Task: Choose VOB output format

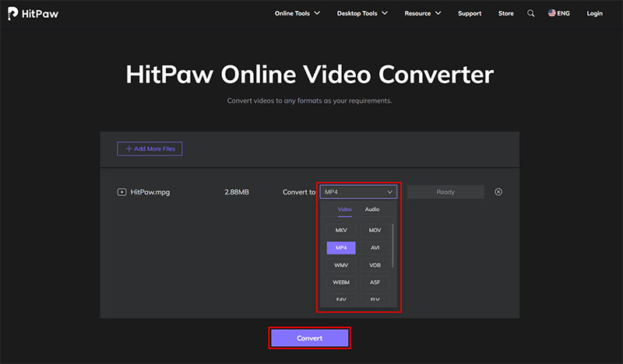Action: pyautogui.click(x=375, y=265)
